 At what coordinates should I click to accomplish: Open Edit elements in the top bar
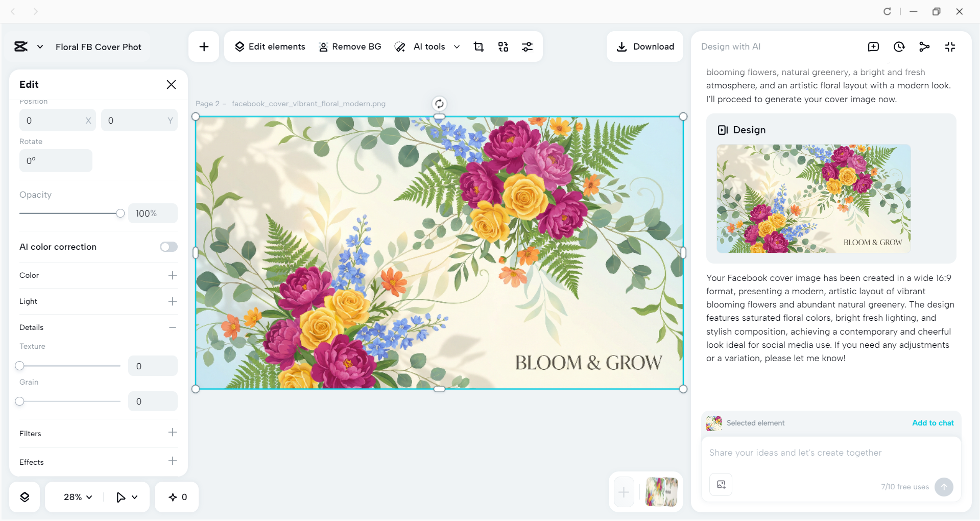pyautogui.click(x=270, y=46)
